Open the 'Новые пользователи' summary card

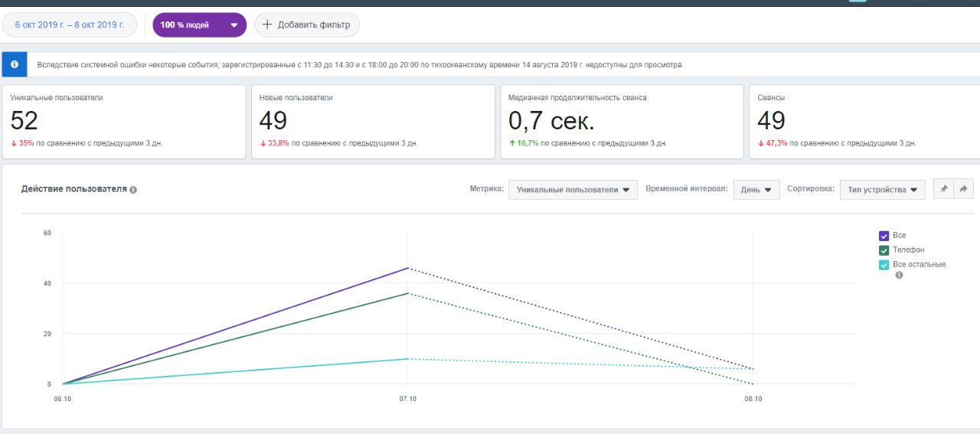(x=373, y=122)
